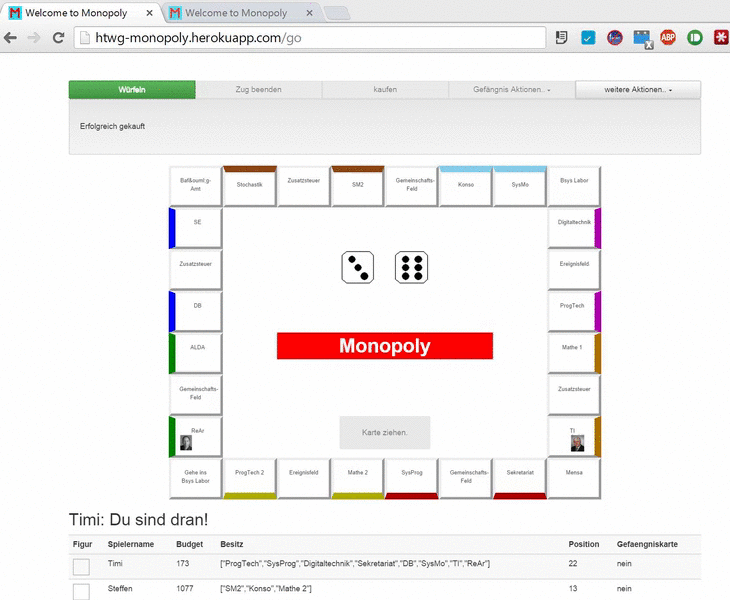Select the DB board field
730x600 pixels.
[x=196, y=311]
